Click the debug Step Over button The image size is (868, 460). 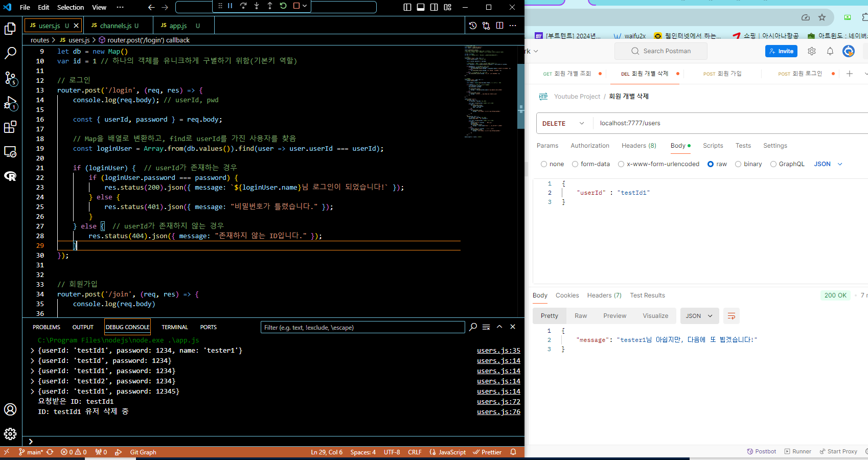(x=243, y=6)
